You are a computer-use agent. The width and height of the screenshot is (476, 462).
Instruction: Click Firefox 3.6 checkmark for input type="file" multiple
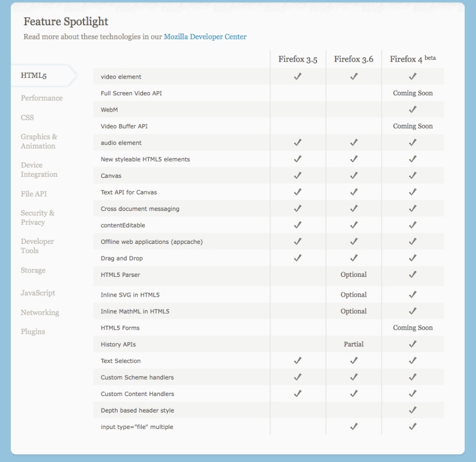(x=354, y=427)
